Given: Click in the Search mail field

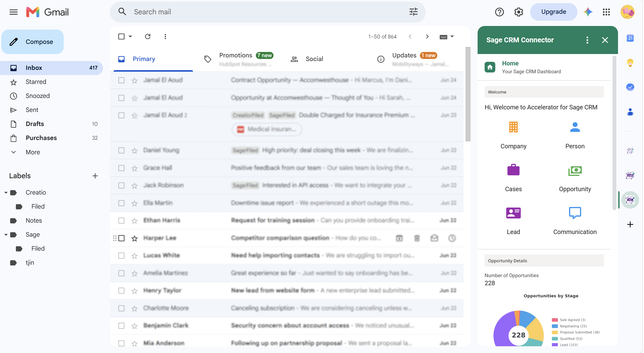Looking at the screenshot, I should click(268, 12).
